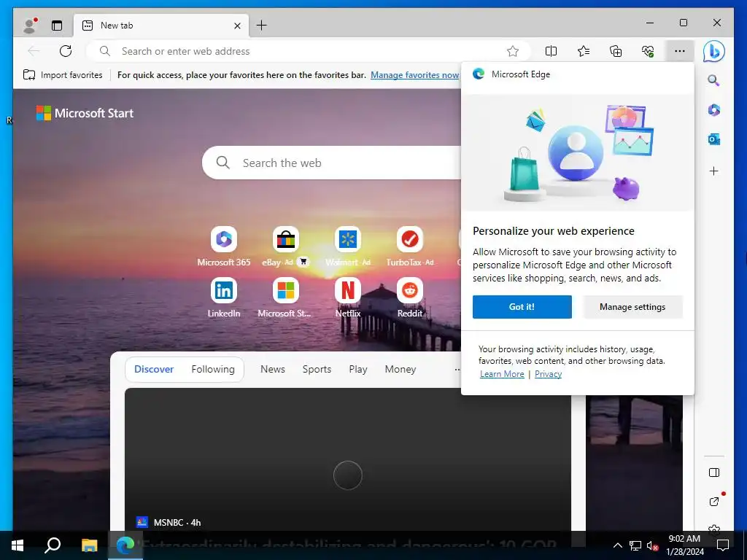Screen dimensions: 747x560
Task: Show hidden system tray icons
Action: [x=617, y=545]
